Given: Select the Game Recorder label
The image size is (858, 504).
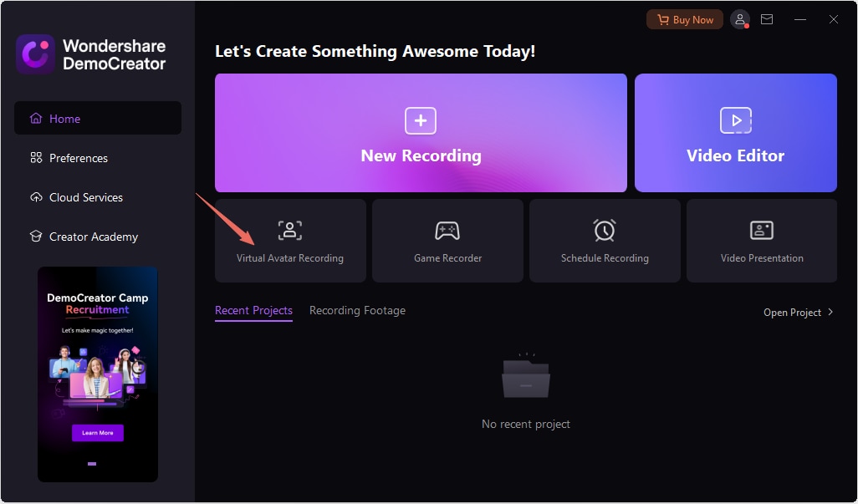Looking at the screenshot, I should coord(447,258).
